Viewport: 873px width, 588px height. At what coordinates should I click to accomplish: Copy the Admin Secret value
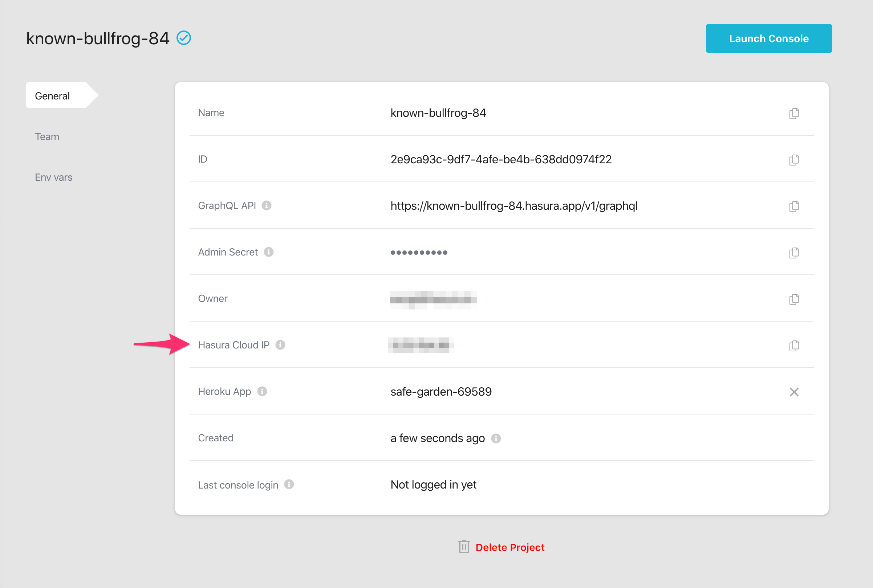[x=794, y=253]
